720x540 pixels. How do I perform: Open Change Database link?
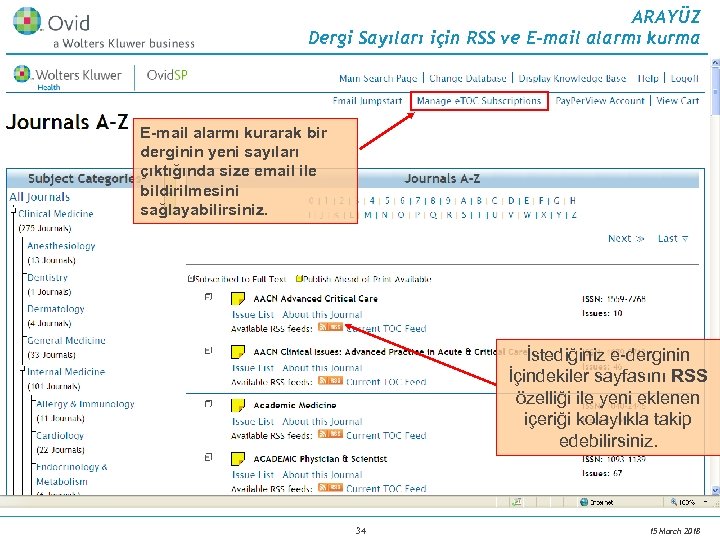[468, 79]
